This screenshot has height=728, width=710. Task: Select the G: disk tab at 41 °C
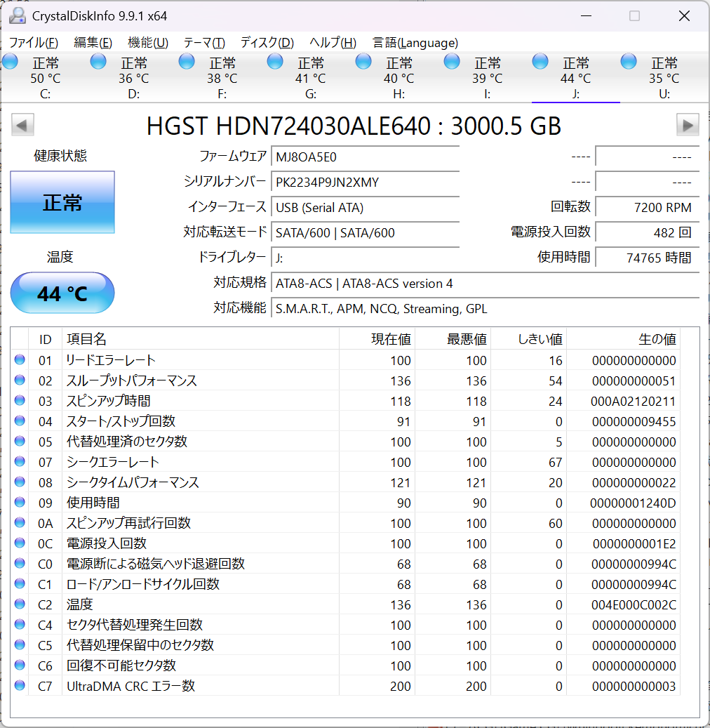[x=310, y=77]
